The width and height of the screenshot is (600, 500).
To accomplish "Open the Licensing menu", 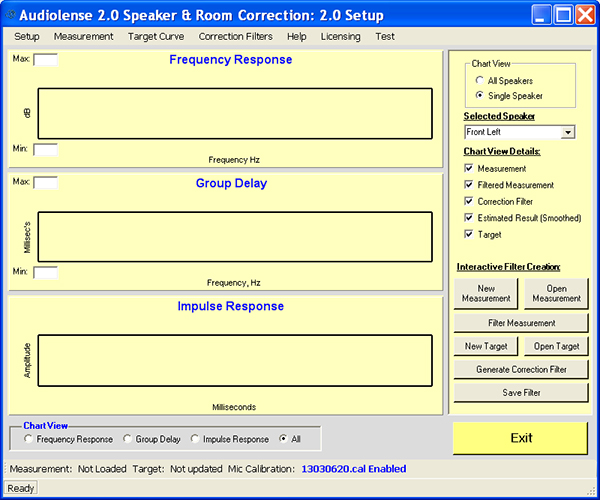I will (x=341, y=37).
